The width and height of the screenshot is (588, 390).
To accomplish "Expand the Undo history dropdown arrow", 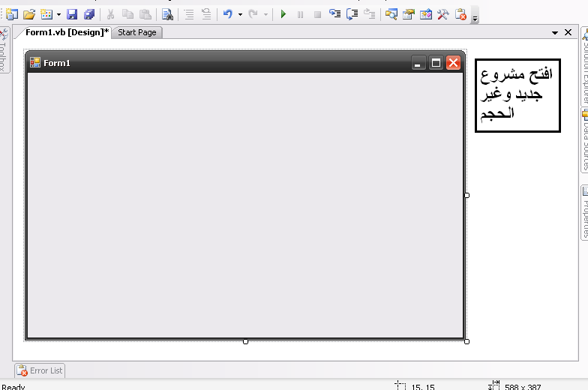I will point(240,14).
